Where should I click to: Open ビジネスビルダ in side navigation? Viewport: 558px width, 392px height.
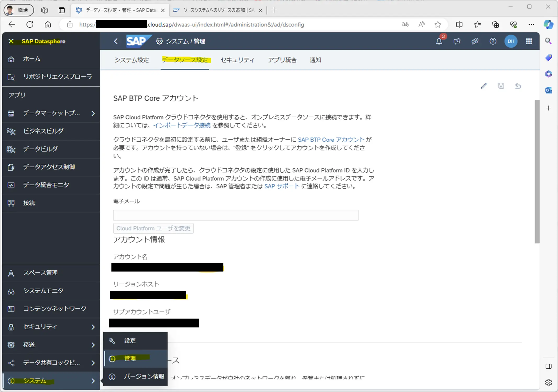tap(51, 131)
